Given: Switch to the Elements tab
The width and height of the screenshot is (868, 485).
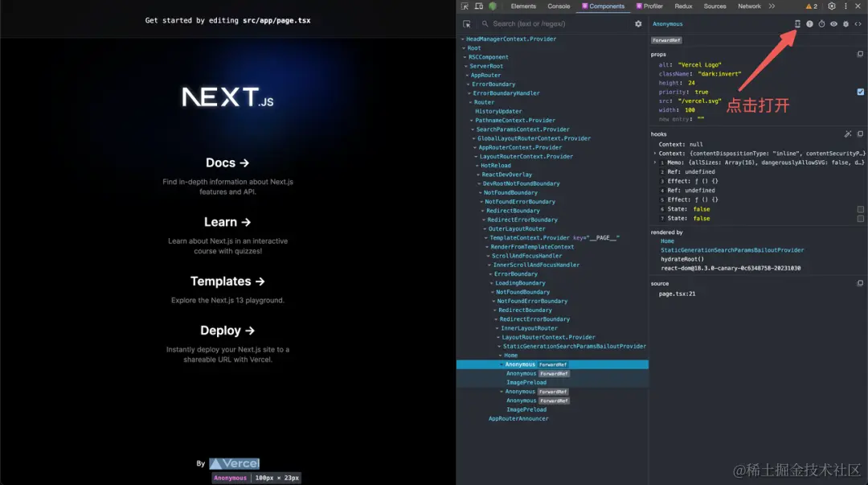Looking at the screenshot, I should click(523, 6).
